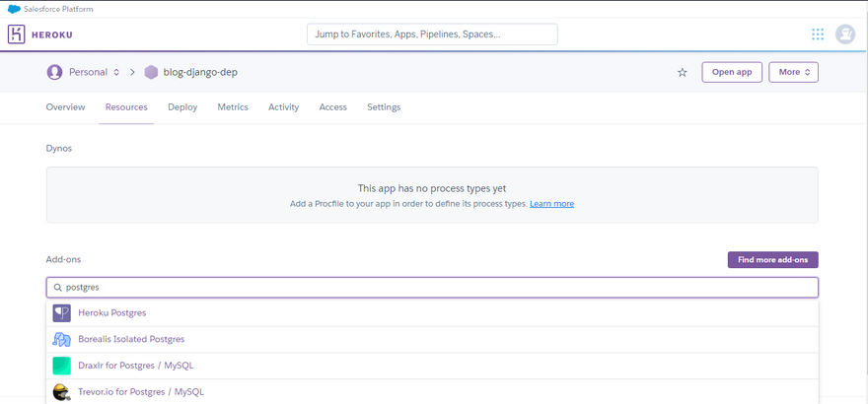Click the Draxlr add-on icon
The width and height of the screenshot is (868, 404).
click(x=61, y=366)
